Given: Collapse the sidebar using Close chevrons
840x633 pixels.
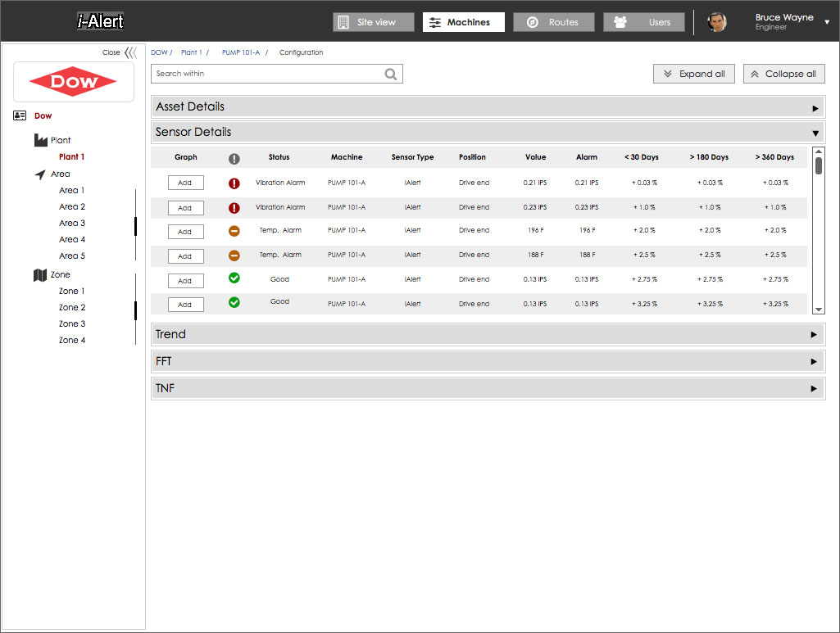Looking at the screenshot, I should pyautogui.click(x=129, y=52).
